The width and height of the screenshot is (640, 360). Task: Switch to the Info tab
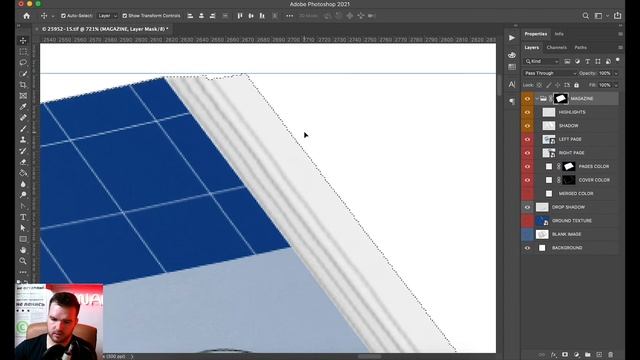(x=559, y=34)
